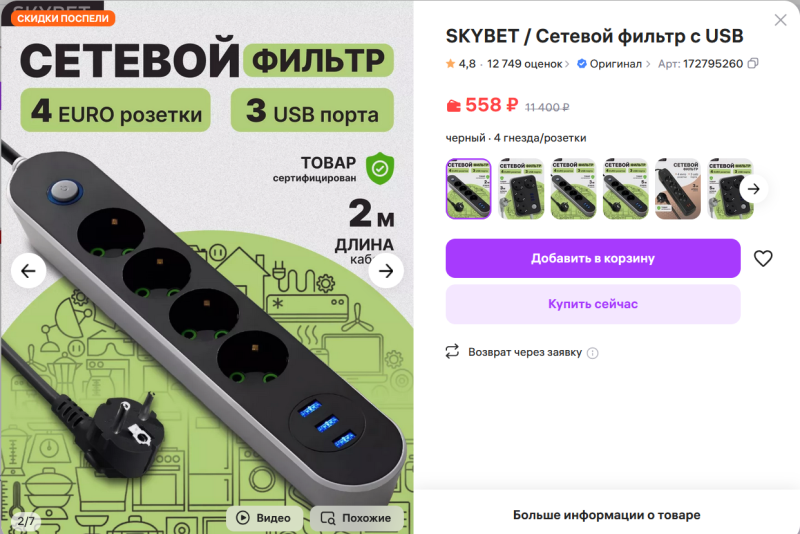Open info icon beside Возврат через заявку
This screenshot has width=800, height=534.
(x=592, y=353)
